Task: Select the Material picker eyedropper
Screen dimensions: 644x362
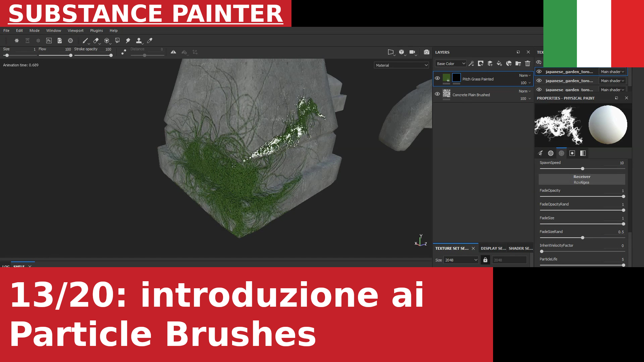Action: (150, 41)
